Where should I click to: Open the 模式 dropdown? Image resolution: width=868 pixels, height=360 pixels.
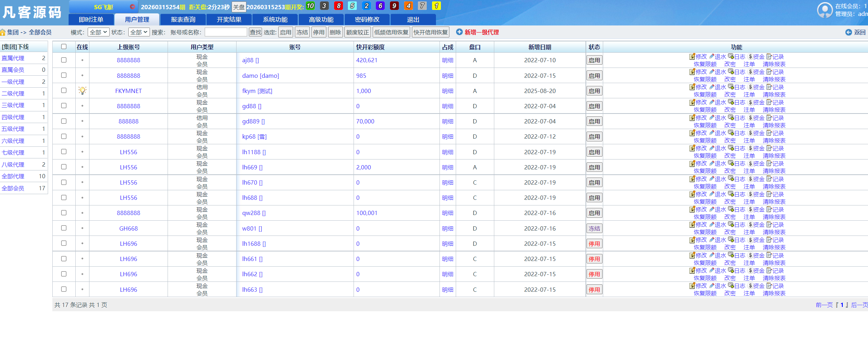click(x=99, y=32)
